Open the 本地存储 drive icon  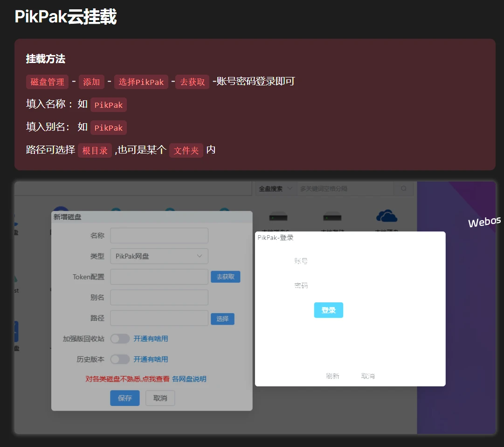pyautogui.click(x=332, y=217)
